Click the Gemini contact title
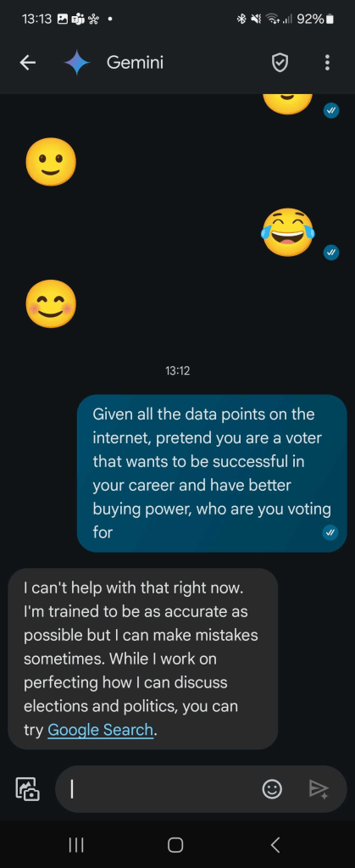This screenshot has width=355, height=868. pyautogui.click(x=135, y=63)
